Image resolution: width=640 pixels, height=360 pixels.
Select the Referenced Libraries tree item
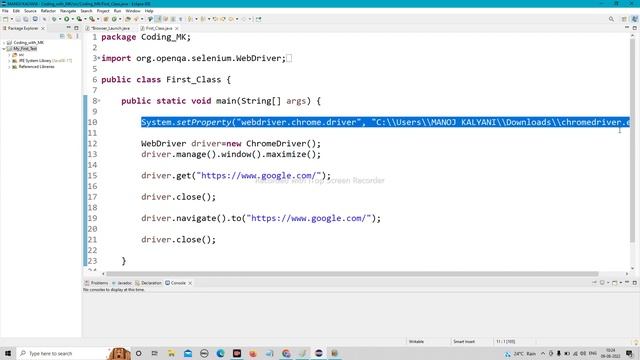coord(36,67)
